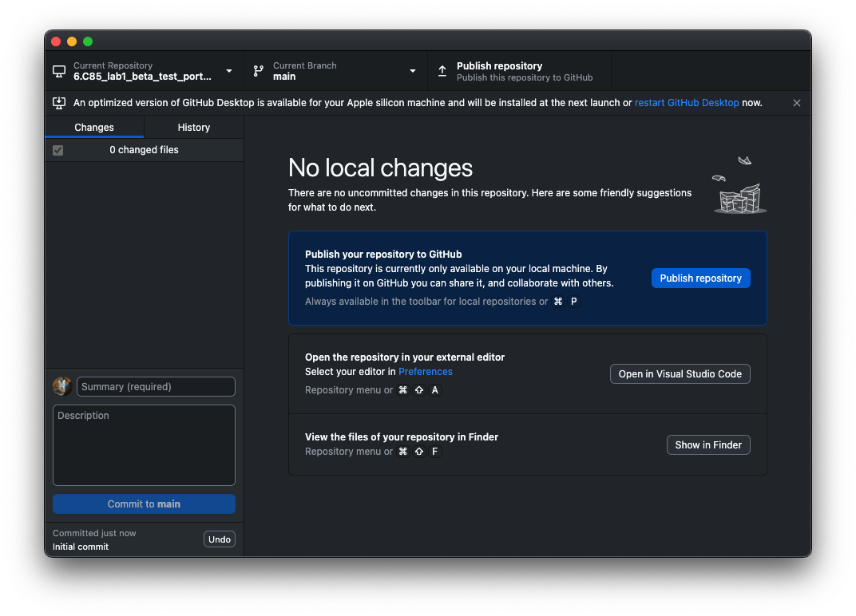Click the upload arrow Publish repository icon

(x=442, y=71)
